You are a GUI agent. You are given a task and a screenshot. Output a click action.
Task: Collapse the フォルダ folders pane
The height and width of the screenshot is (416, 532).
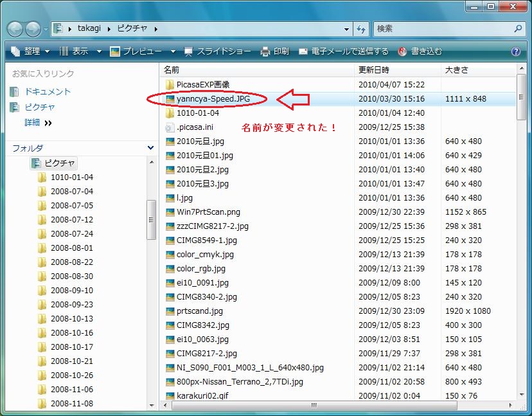(x=150, y=148)
